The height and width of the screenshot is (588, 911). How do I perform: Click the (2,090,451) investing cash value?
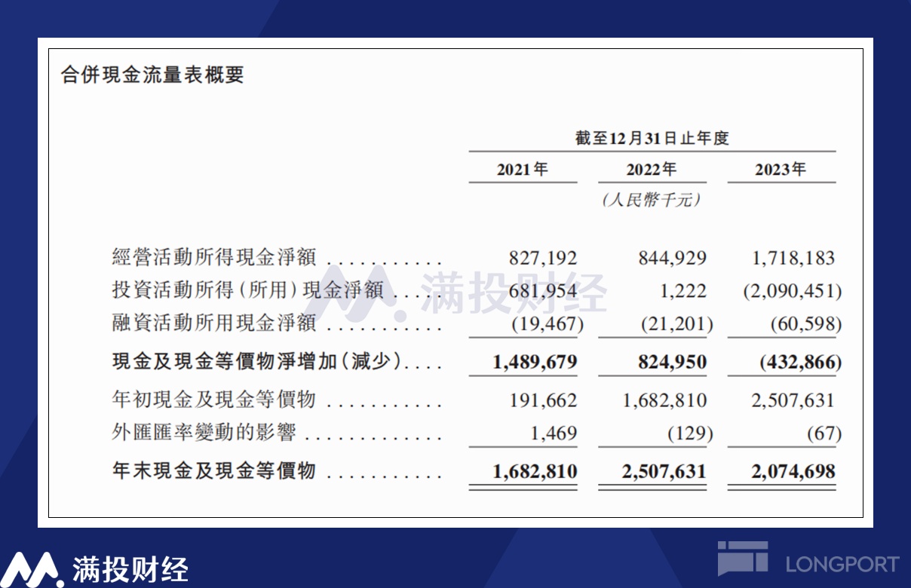point(792,291)
